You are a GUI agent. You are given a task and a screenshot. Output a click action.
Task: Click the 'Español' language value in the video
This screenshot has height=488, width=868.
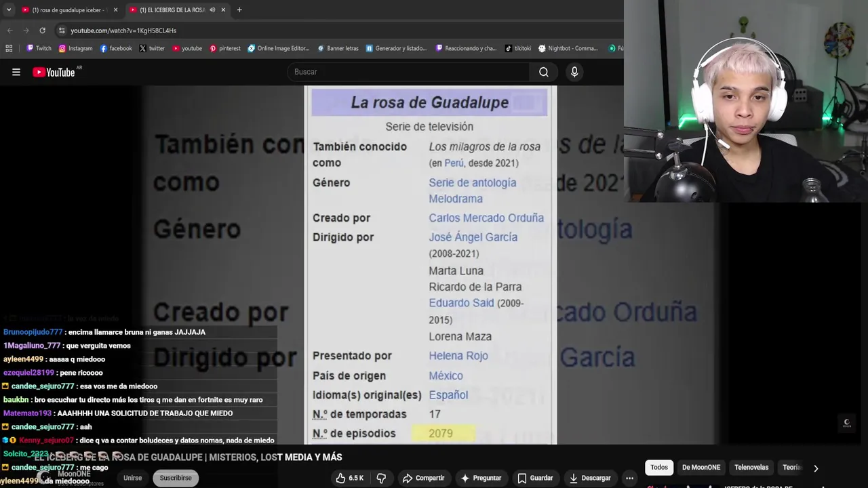pyautogui.click(x=448, y=394)
